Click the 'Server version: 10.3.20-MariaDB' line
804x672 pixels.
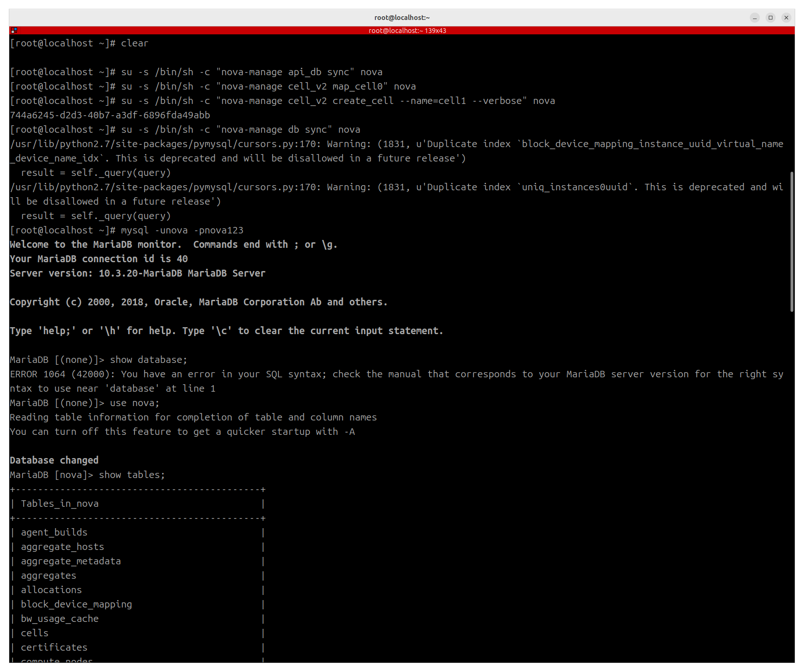point(137,273)
